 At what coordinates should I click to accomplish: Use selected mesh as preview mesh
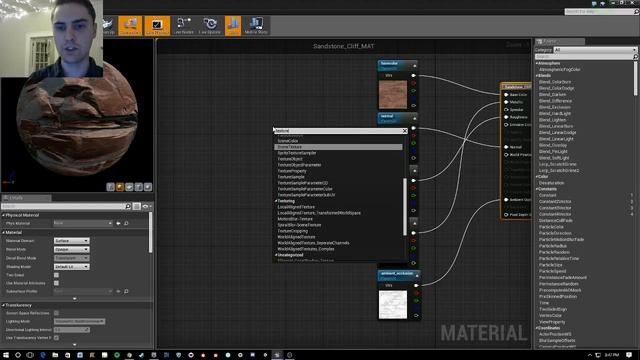pyautogui.click(x=148, y=187)
